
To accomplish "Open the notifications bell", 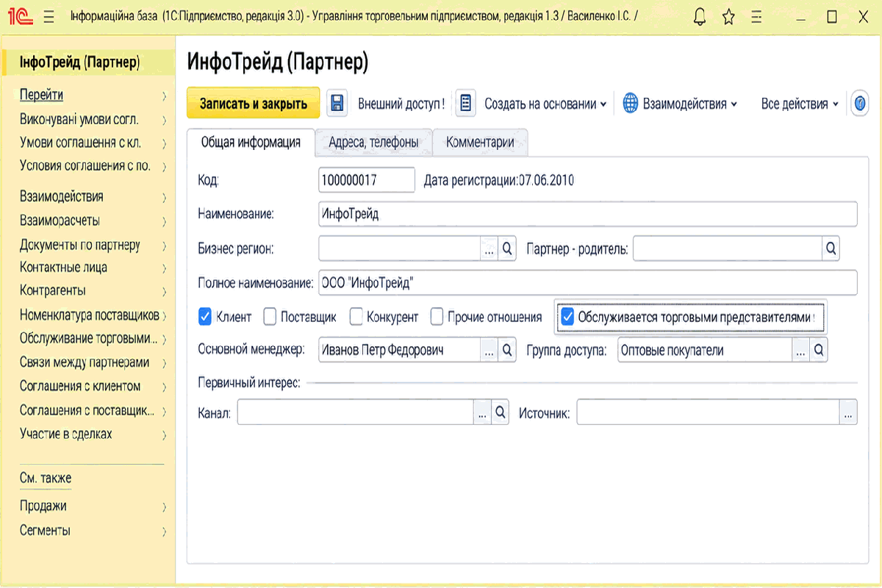I will coord(700,17).
